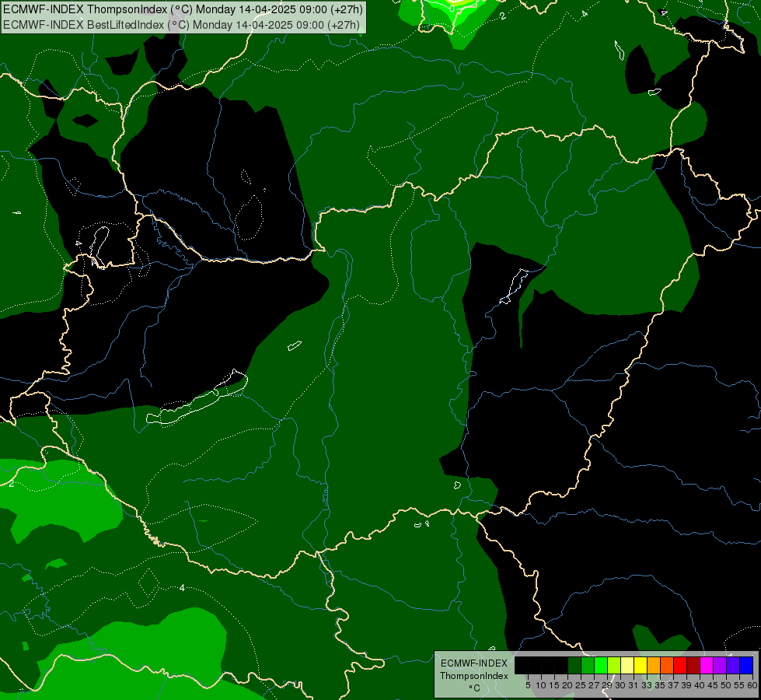This screenshot has height=700, width=761.
Task: Click the legend value label 30
Action: 620,685
